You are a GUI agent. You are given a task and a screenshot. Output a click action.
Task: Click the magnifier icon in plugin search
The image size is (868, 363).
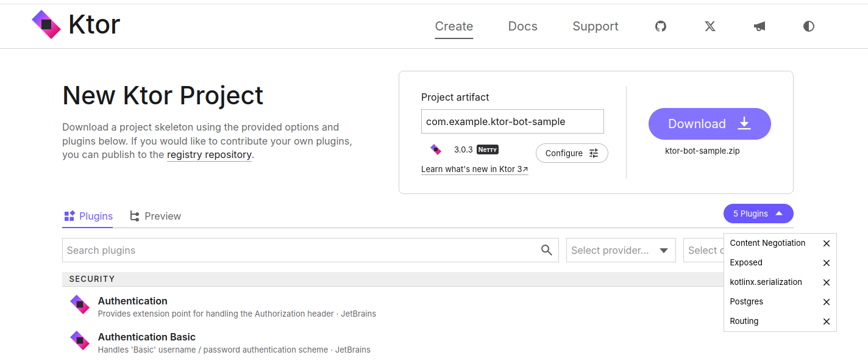pyautogui.click(x=547, y=250)
